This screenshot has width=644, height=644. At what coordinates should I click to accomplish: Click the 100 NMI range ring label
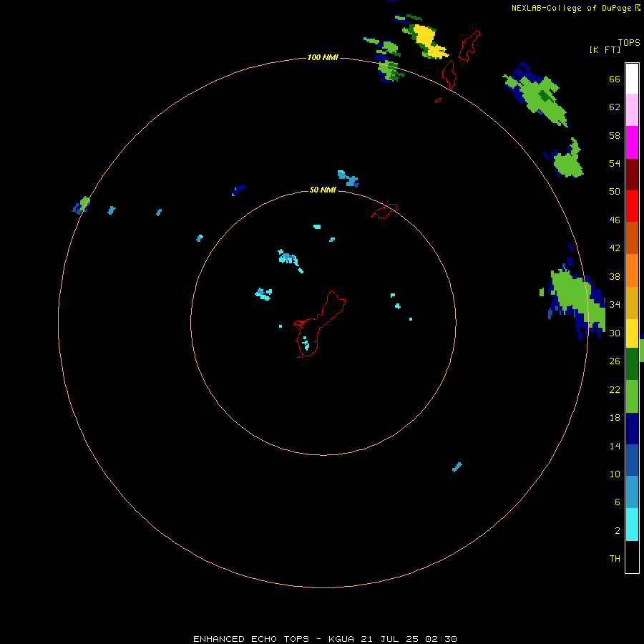click(x=323, y=57)
